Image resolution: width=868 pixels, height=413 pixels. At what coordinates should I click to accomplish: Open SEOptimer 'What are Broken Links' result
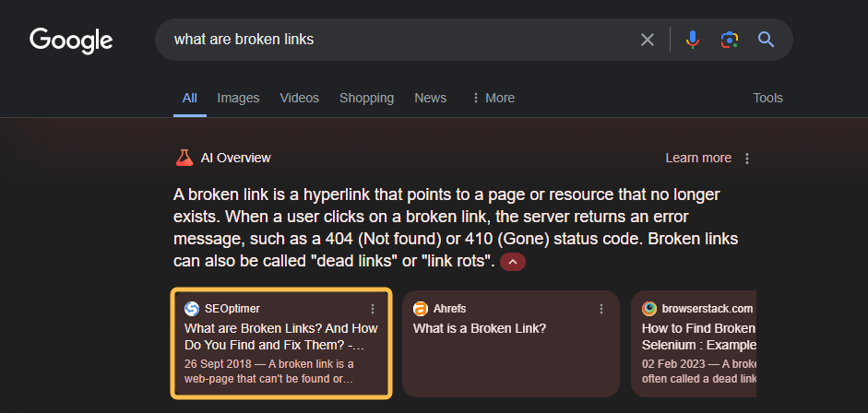point(280,336)
